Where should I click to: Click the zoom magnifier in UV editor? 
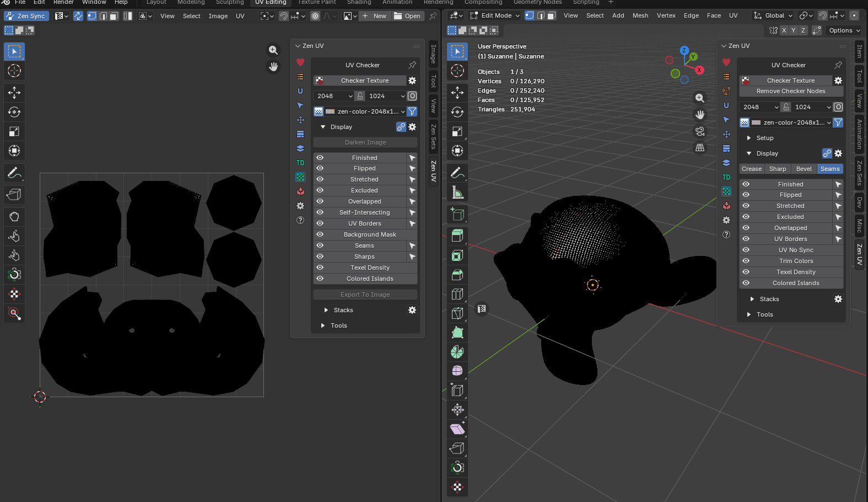point(273,50)
